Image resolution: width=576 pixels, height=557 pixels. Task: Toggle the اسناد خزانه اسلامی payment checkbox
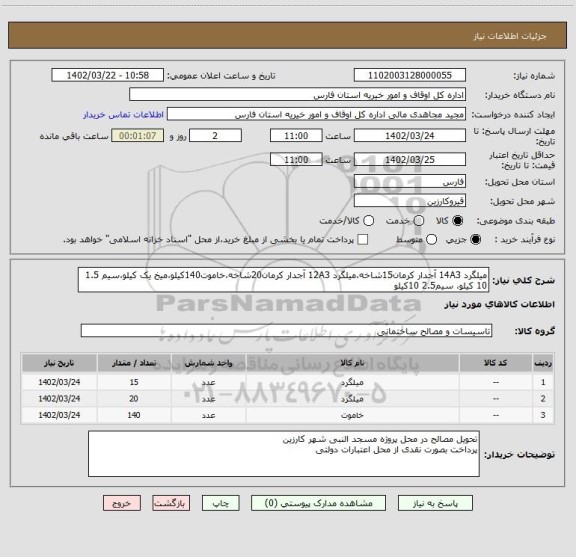point(363,240)
